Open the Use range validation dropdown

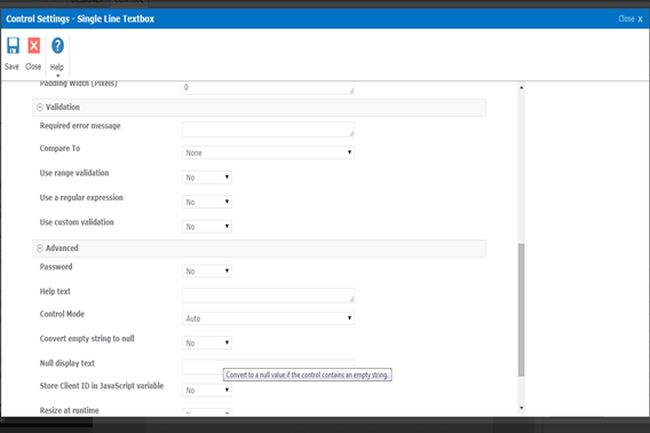point(207,177)
